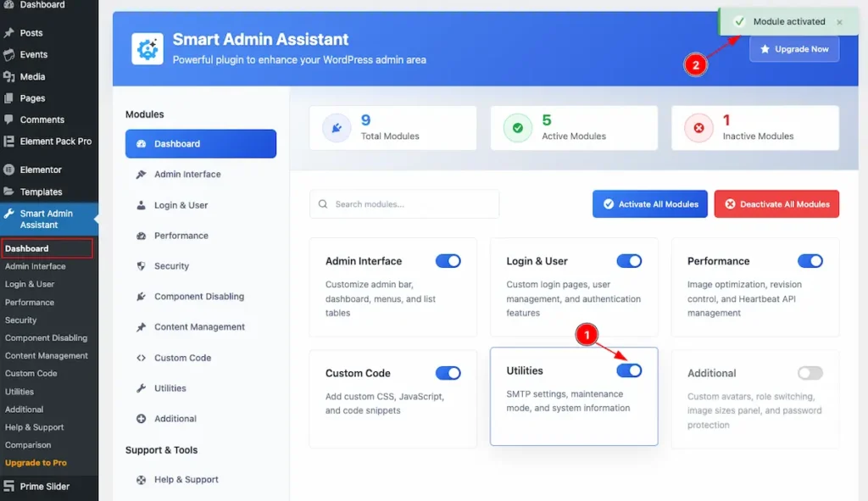Screen dimensions: 868x501
Task: Open Login & User in Modules panel
Action: coord(200,205)
